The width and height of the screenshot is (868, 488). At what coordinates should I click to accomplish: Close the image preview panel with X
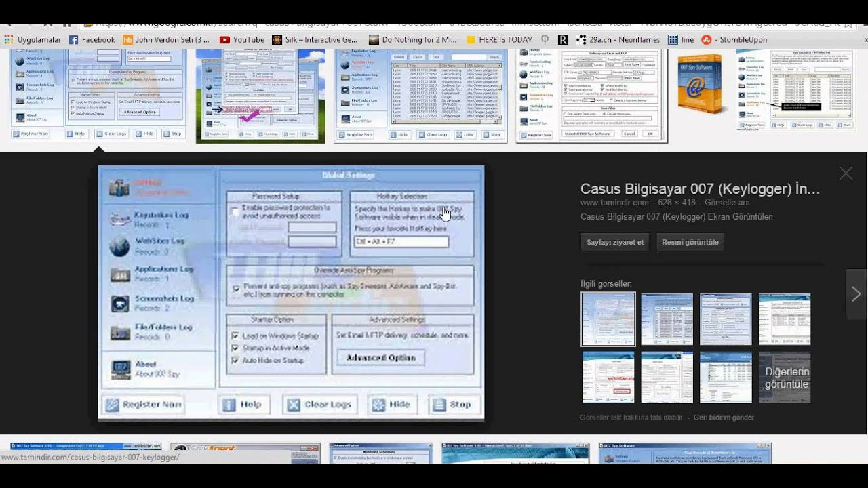click(846, 174)
